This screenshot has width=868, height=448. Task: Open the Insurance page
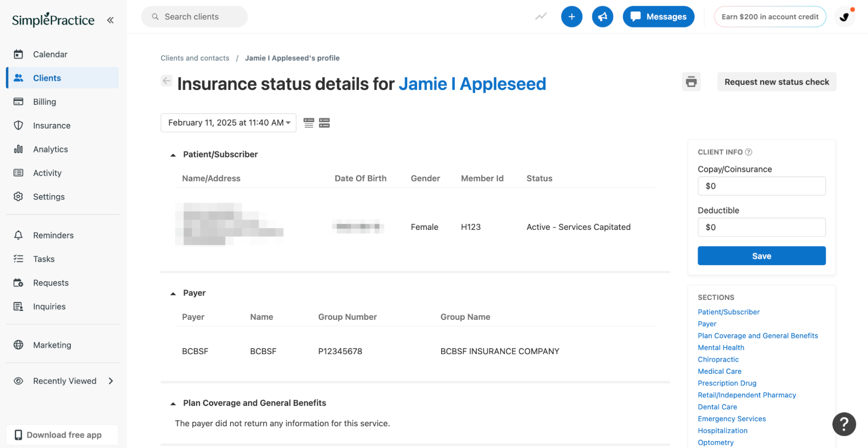coord(63,126)
